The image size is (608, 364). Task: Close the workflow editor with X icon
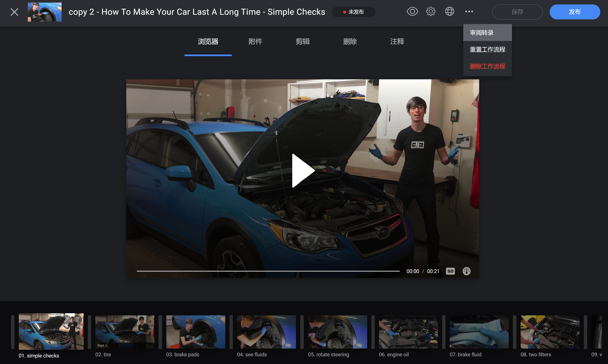point(15,12)
